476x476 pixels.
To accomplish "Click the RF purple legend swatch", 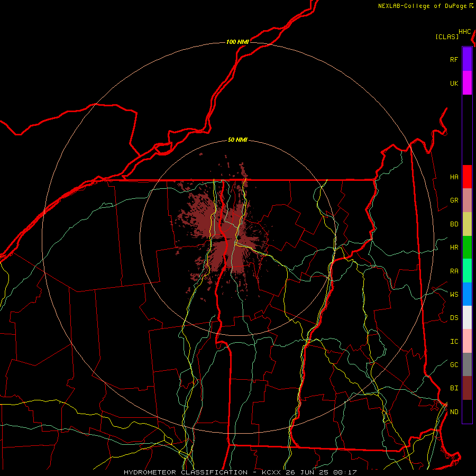I will coord(467,59).
